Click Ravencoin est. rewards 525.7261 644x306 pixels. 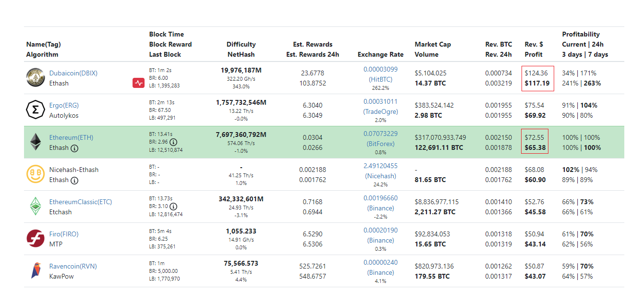(313, 266)
